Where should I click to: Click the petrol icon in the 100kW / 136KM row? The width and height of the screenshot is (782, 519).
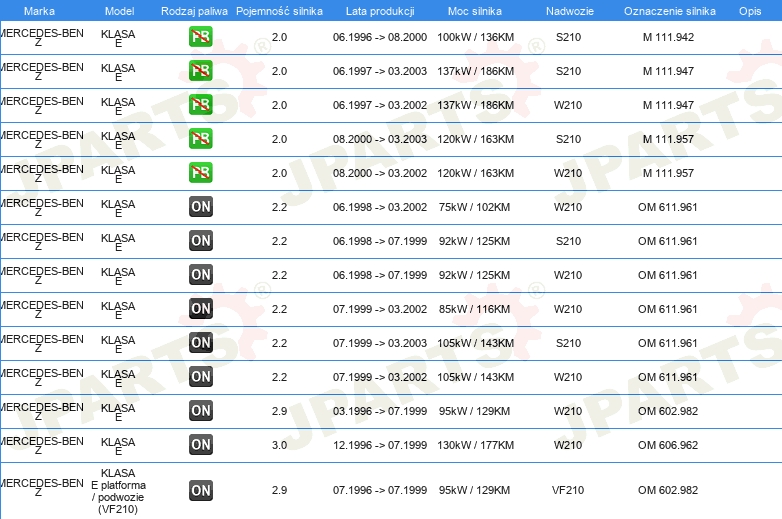tap(200, 37)
